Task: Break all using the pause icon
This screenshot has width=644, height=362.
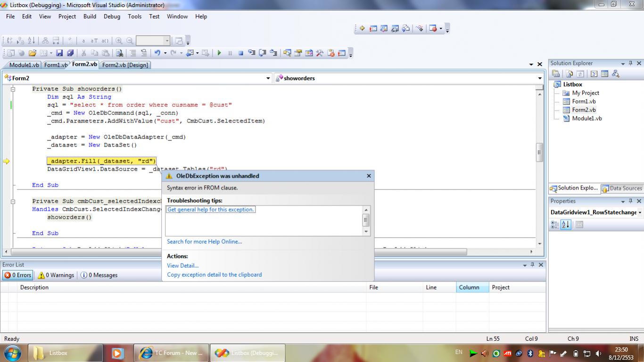Action: [x=230, y=53]
